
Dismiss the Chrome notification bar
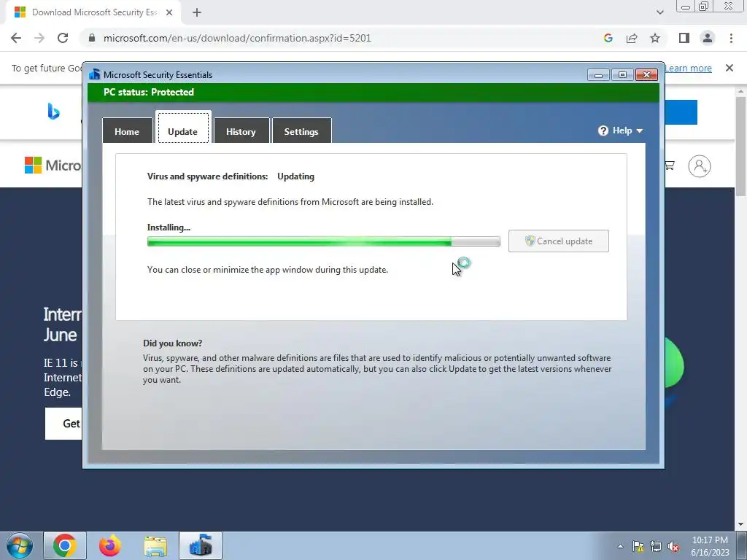[729, 68]
